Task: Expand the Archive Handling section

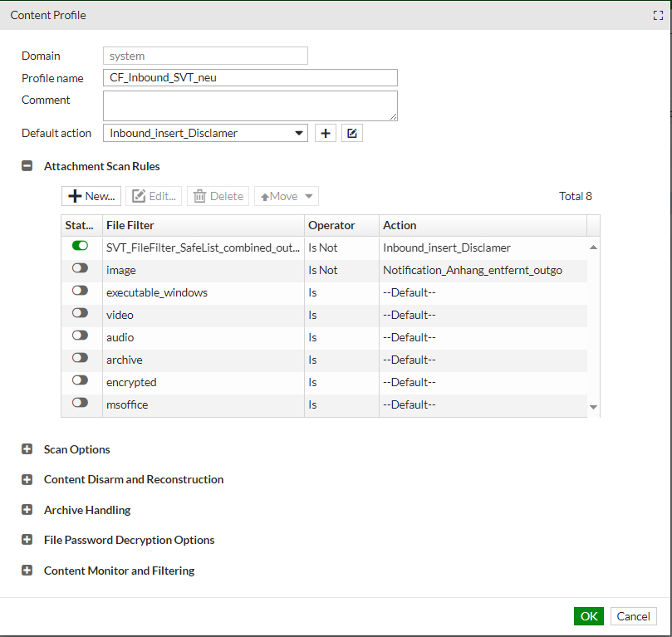Action: [27, 510]
